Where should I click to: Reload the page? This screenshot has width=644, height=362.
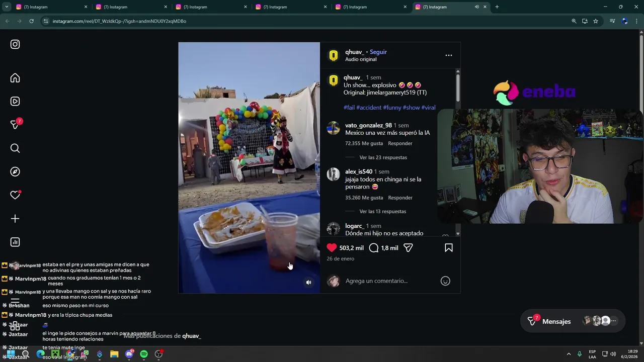[x=31, y=21]
